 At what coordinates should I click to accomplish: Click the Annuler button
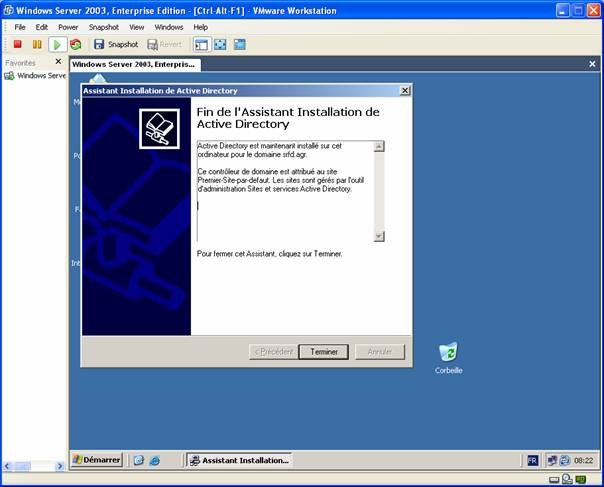[380, 352]
